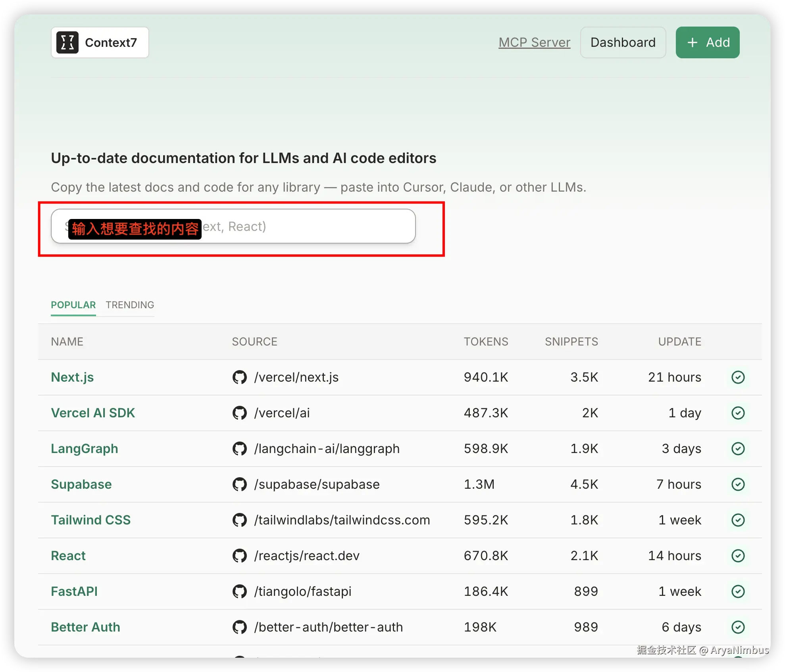The image size is (785, 672).
Task: Switch to the TRENDING tab
Action: (130, 305)
